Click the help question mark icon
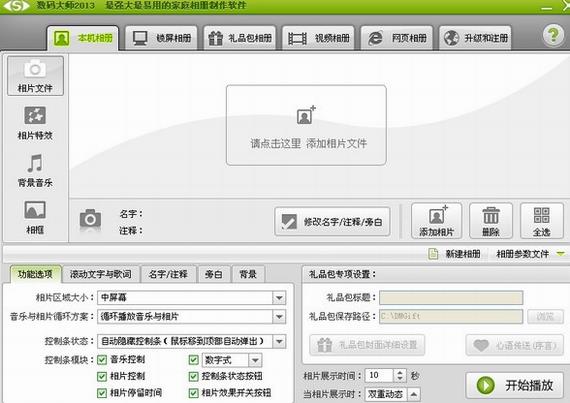The image size is (570, 403). tap(553, 35)
